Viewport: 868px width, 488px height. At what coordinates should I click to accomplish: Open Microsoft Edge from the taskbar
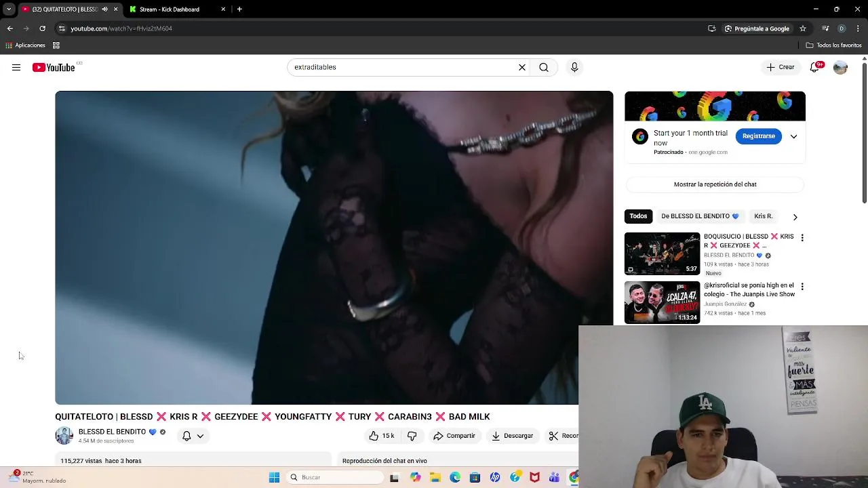point(455,477)
